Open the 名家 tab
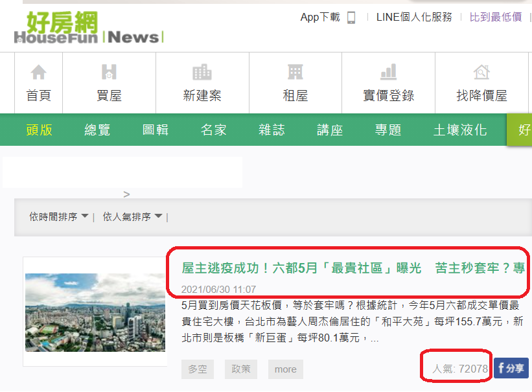 click(x=213, y=130)
